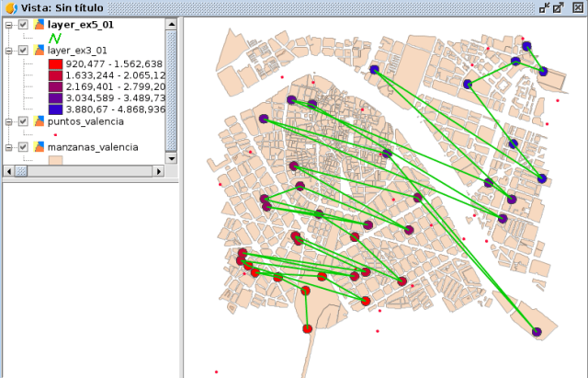588x378 pixels.
Task: Click the gvSIG icon in the view title bar
Action: pyautogui.click(x=9, y=7)
